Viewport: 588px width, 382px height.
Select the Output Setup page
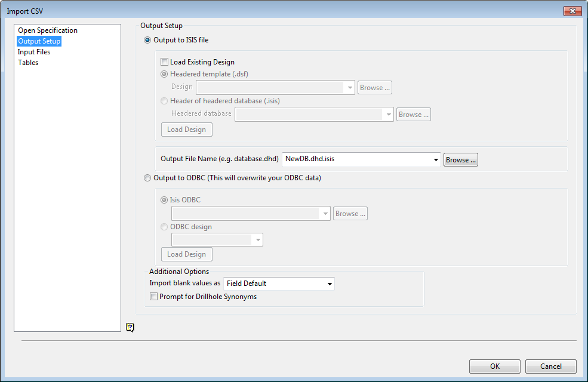[39, 41]
